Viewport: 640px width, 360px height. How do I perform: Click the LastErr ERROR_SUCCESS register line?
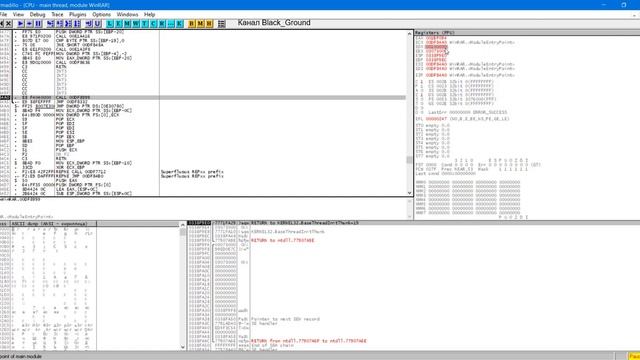(467, 112)
